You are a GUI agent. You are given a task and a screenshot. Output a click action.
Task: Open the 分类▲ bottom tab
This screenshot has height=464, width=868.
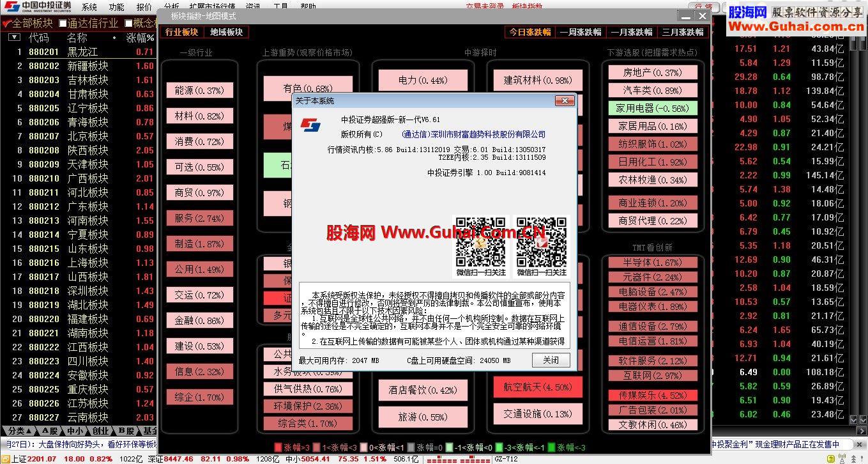pyautogui.click(x=19, y=431)
